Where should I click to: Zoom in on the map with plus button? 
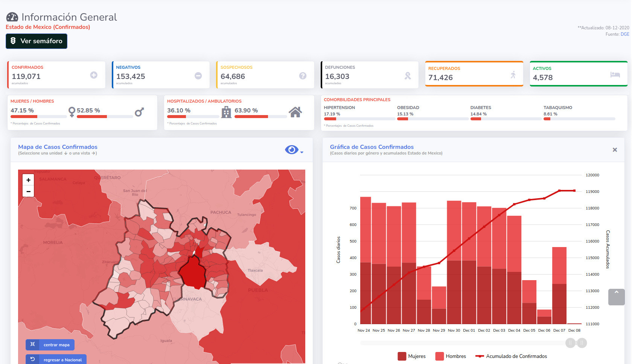point(28,180)
